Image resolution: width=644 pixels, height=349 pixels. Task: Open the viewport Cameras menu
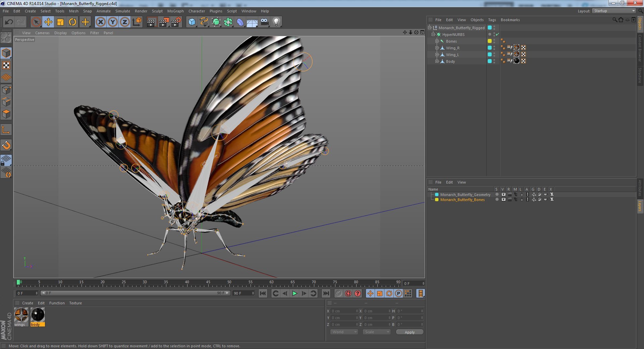42,33
